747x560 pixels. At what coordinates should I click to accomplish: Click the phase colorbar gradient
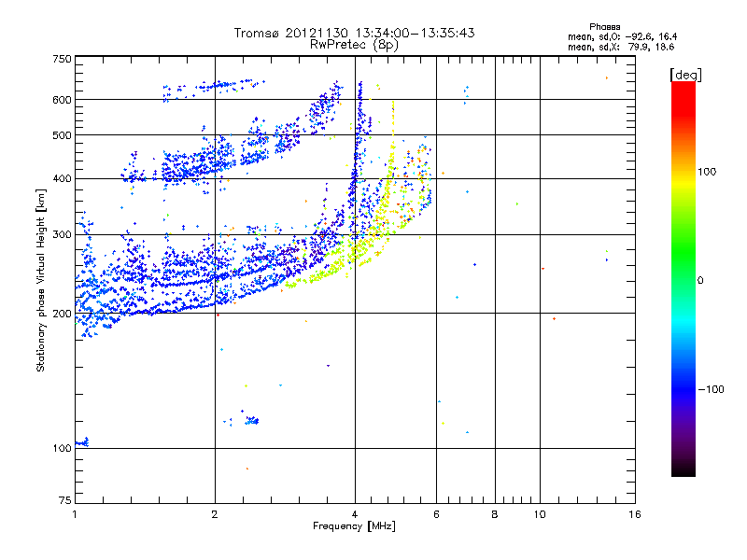(x=684, y=278)
